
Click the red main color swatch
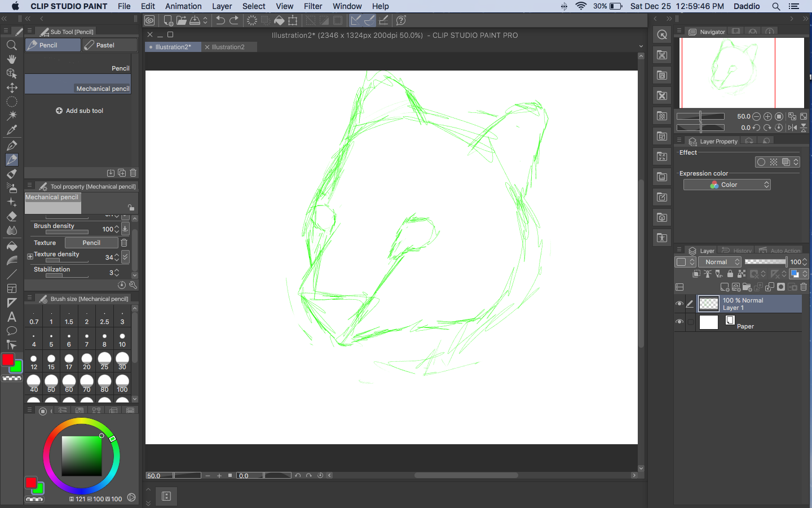coord(8,360)
